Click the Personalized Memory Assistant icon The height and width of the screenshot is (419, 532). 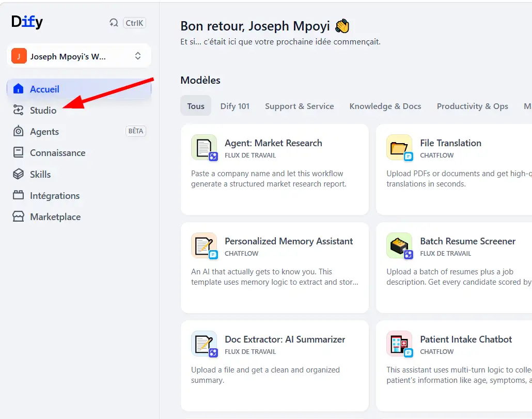[204, 245]
